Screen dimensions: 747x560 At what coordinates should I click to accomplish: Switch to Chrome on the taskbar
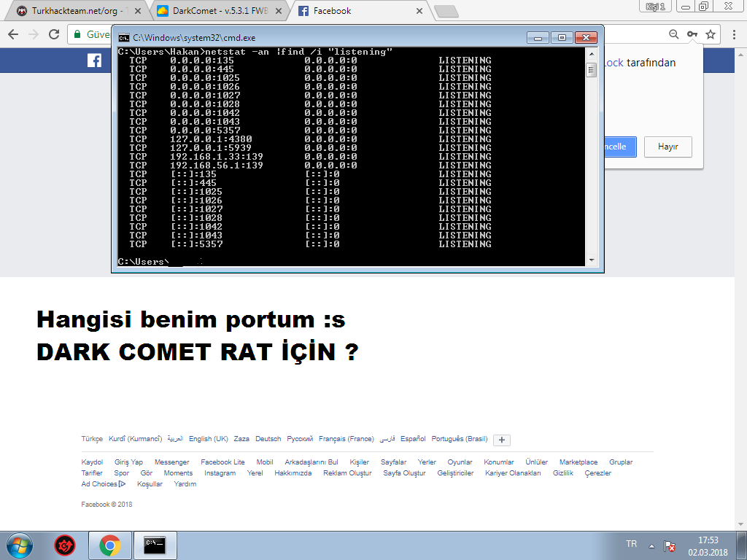coord(110,545)
